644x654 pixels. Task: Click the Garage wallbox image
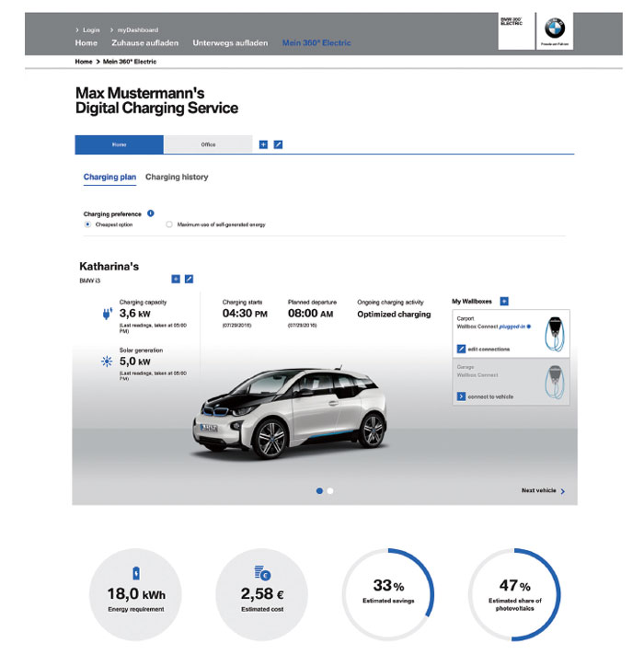(x=555, y=382)
